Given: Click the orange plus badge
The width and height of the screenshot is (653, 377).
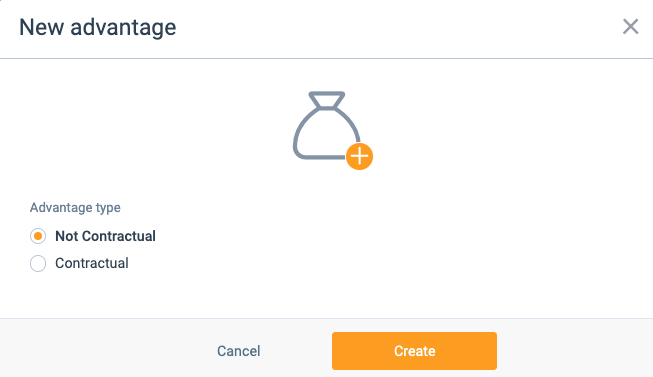Looking at the screenshot, I should [x=359, y=157].
